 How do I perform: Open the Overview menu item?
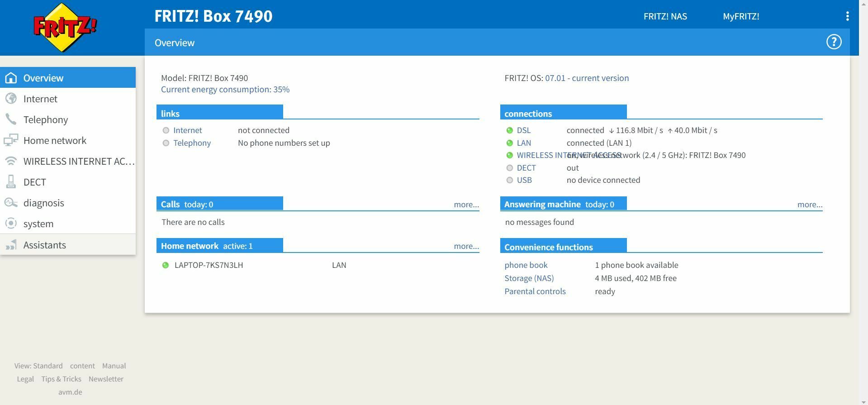pyautogui.click(x=68, y=78)
